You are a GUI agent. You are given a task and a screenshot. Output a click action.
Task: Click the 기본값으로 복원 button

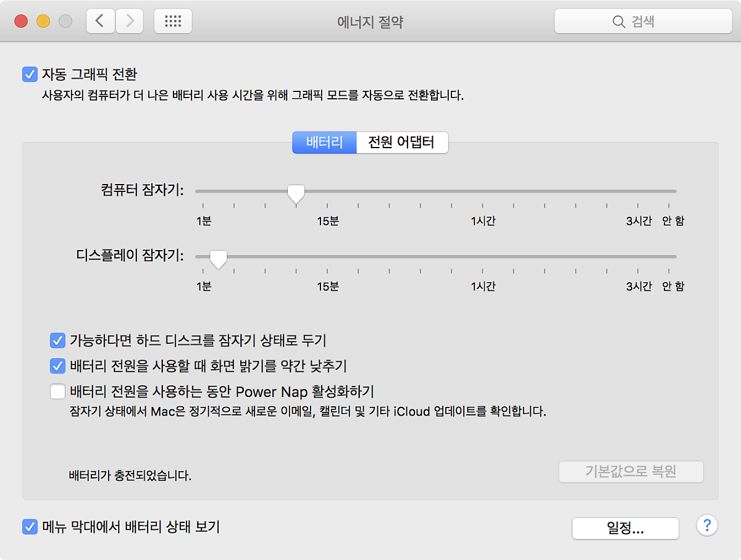click(631, 472)
